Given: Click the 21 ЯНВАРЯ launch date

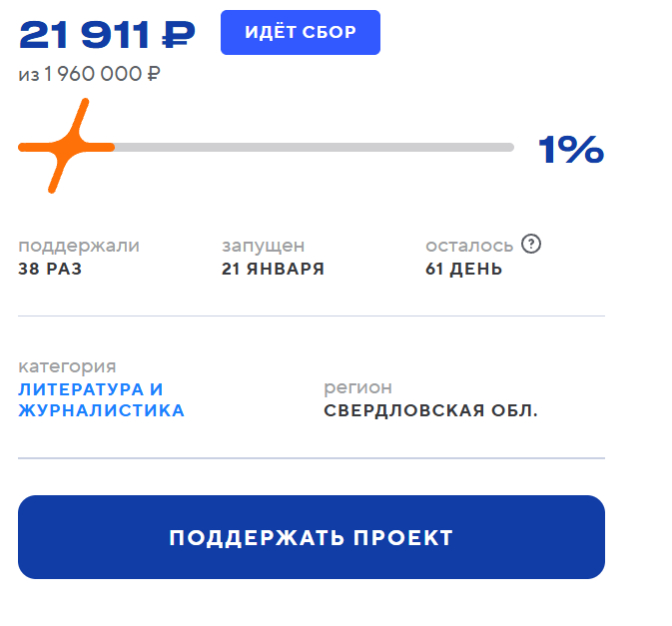Looking at the screenshot, I should [x=273, y=269].
